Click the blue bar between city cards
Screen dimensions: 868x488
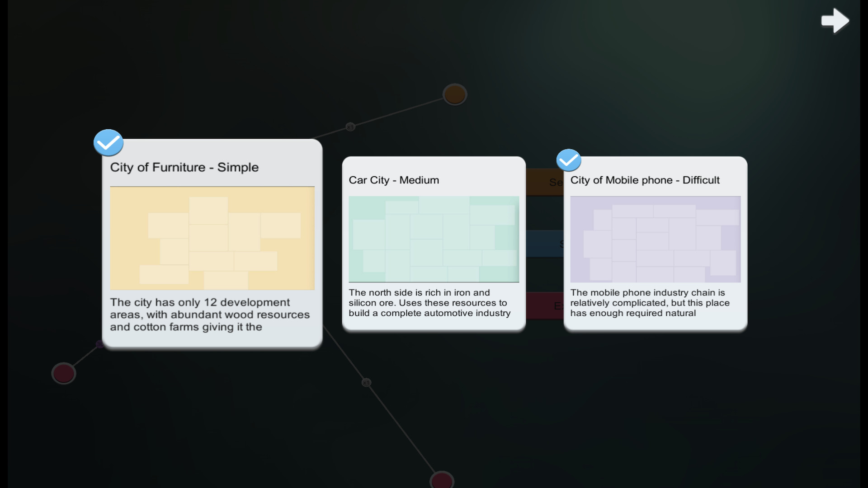pos(545,244)
